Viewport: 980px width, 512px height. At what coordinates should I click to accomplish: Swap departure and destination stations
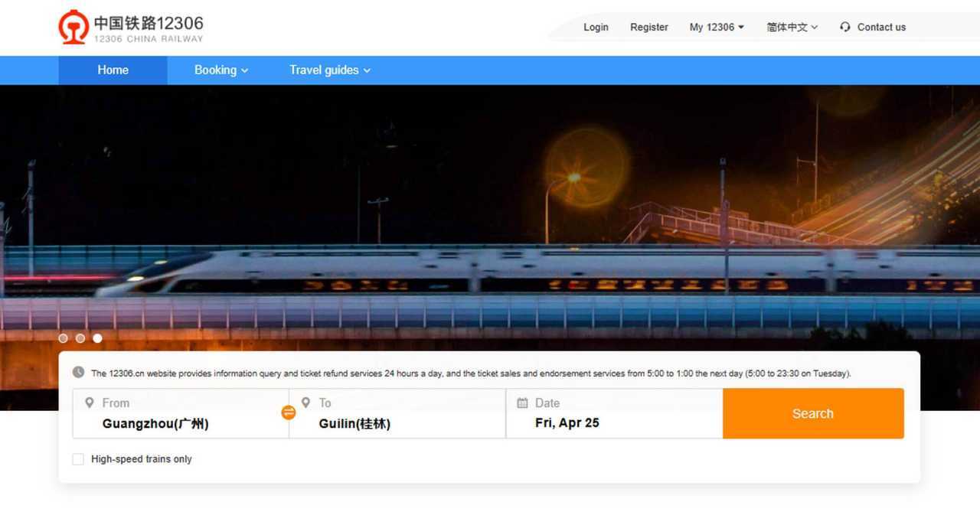pos(289,413)
